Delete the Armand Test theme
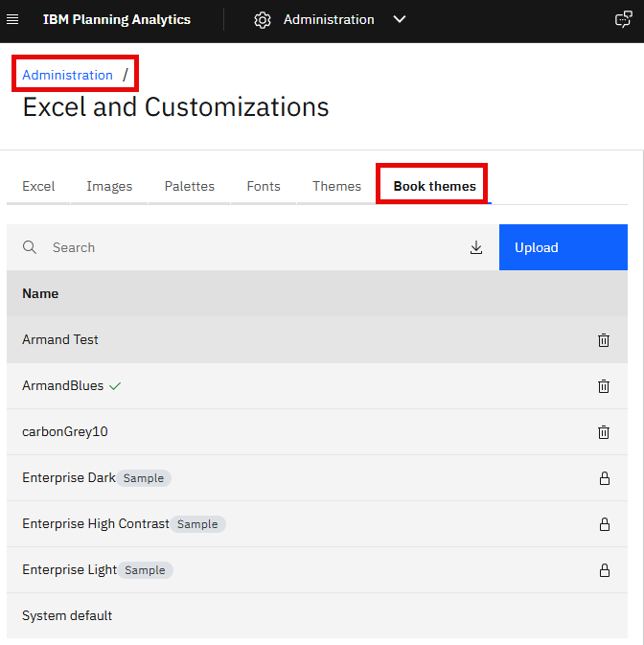This screenshot has height=645, width=644. [x=604, y=340]
